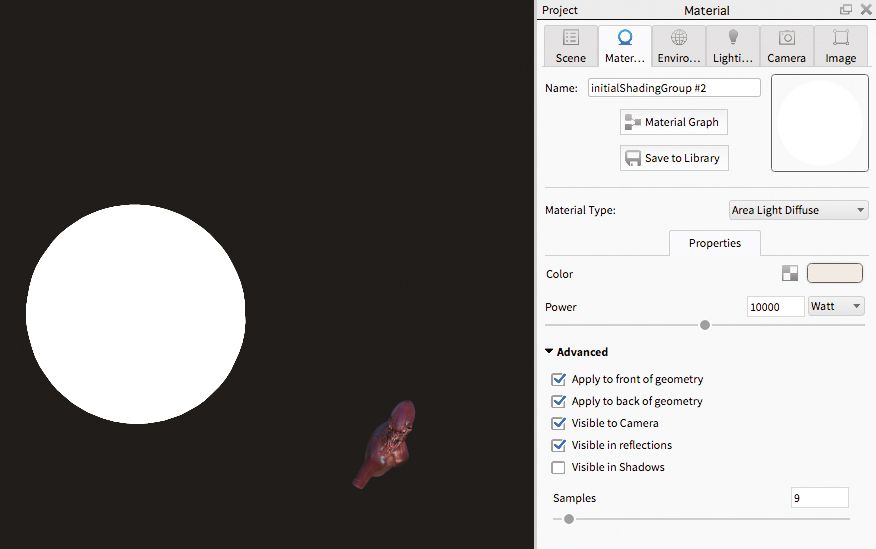The height and width of the screenshot is (549, 876).
Task: Open the Image tab
Action: [x=840, y=46]
